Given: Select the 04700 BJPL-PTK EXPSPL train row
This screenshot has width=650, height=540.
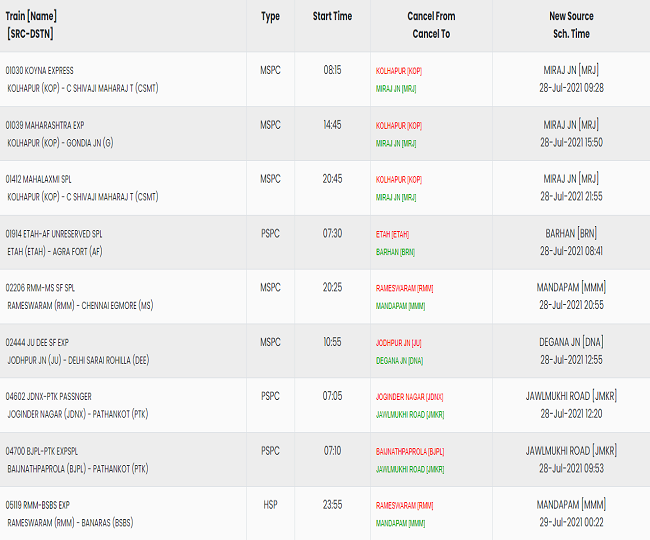Looking at the screenshot, I should click(x=48, y=450).
